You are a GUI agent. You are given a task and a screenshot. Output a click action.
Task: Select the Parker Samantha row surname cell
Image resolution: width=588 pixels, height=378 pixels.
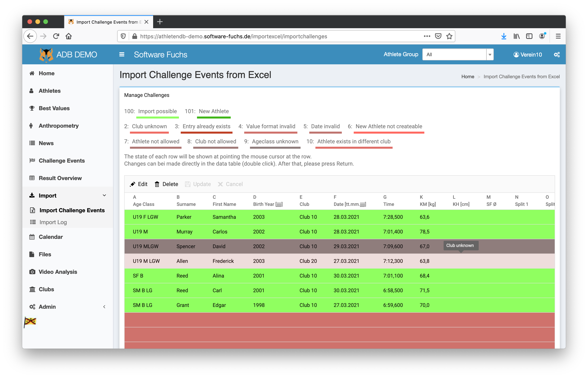point(184,217)
